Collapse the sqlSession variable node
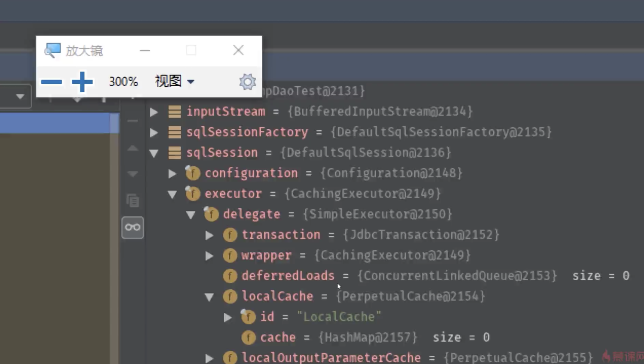Screen dimensions: 644x364 pos(154,153)
